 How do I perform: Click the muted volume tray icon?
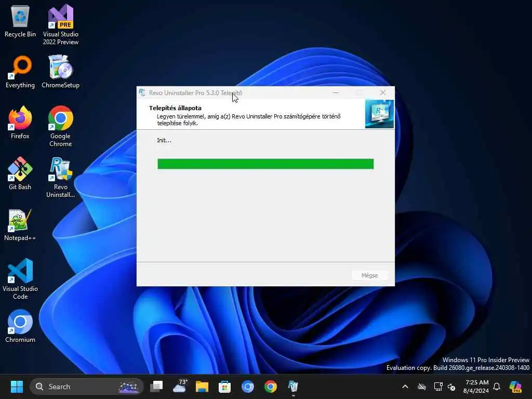(x=451, y=387)
